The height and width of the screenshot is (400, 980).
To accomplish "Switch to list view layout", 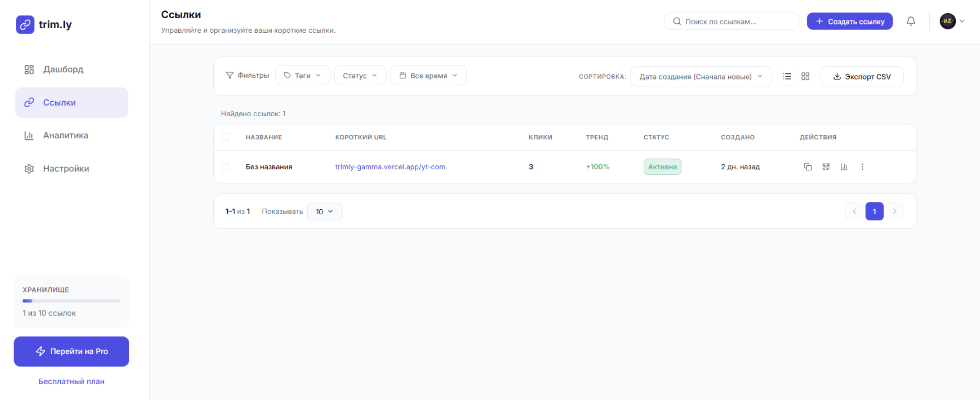I will click(x=787, y=76).
